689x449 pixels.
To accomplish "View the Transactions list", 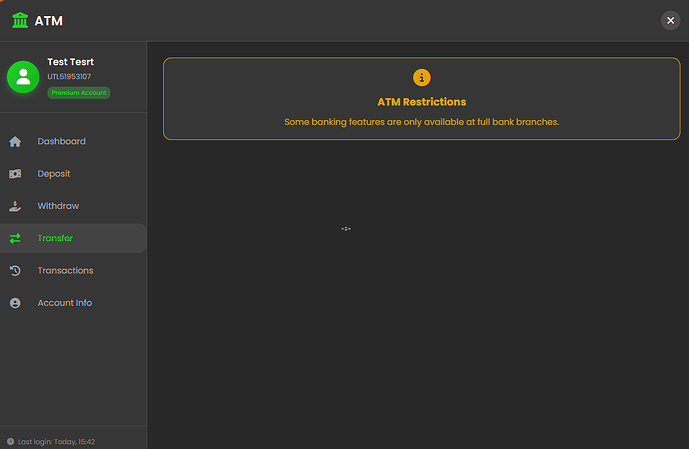I will 73,271.
